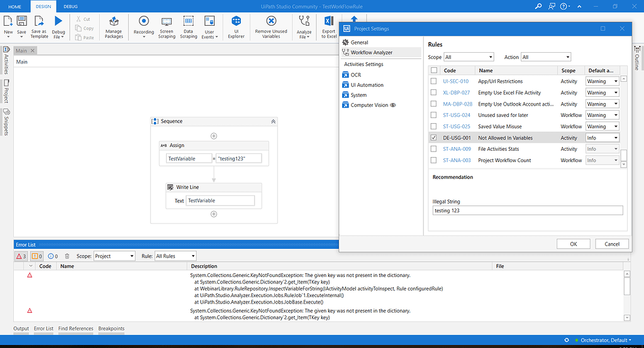Screen dimensions: 644x348
Task: Collapse the Sequence activity
Action: click(273, 121)
